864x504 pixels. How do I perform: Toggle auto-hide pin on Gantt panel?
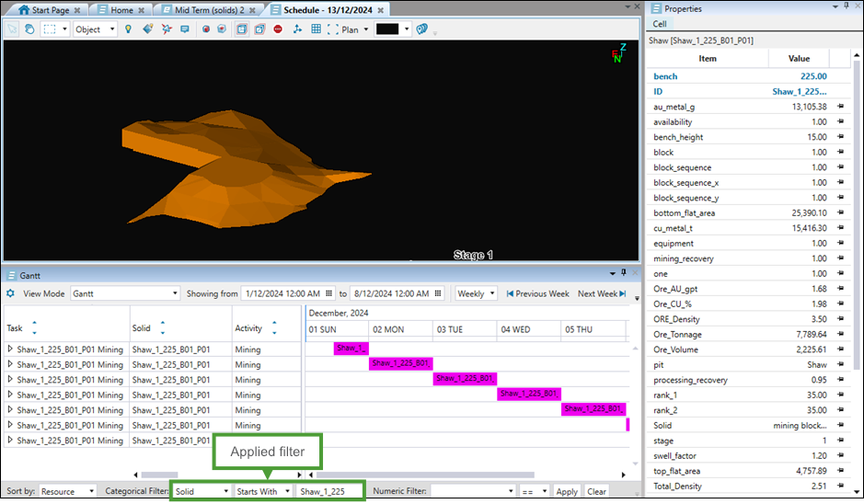(x=623, y=274)
